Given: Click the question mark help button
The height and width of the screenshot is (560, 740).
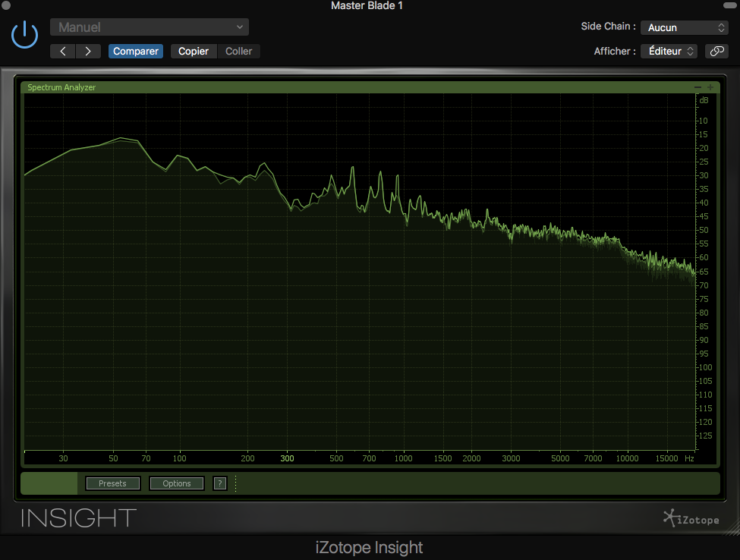Looking at the screenshot, I should click(219, 483).
